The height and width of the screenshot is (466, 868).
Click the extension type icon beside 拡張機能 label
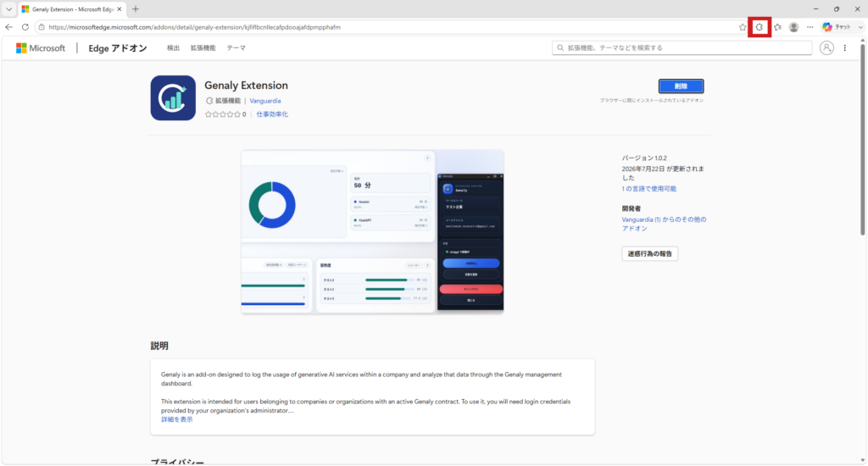point(209,101)
